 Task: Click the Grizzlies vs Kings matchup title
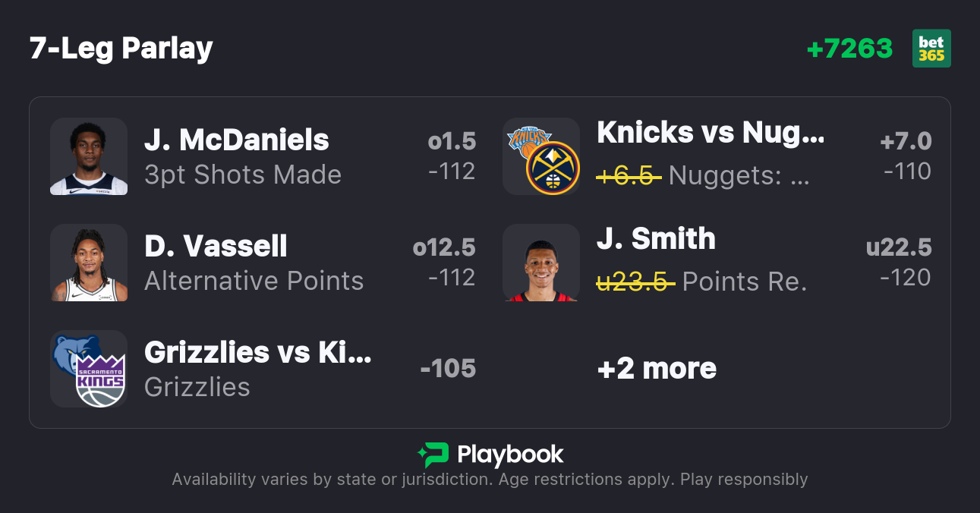[x=258, y=352]
